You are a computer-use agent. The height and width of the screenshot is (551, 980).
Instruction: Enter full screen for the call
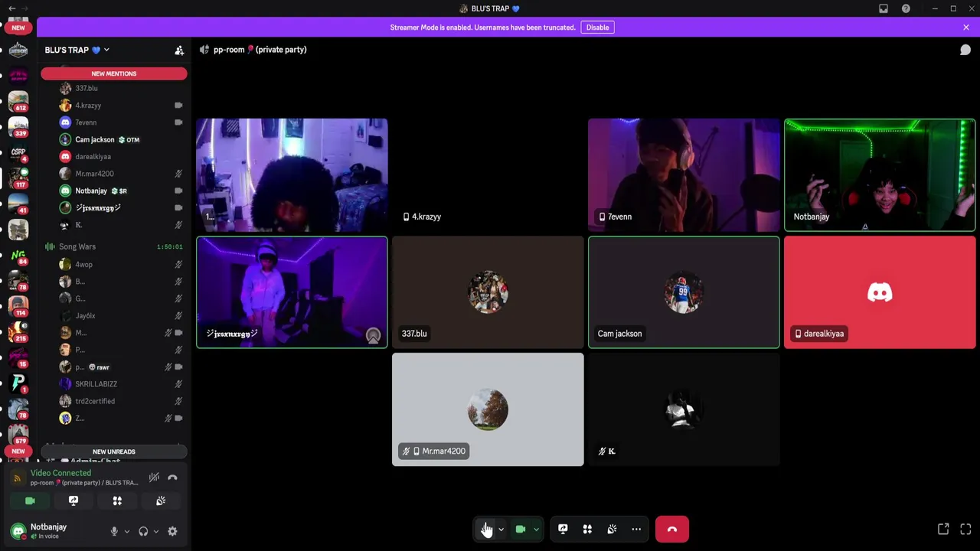coord(965,529)
